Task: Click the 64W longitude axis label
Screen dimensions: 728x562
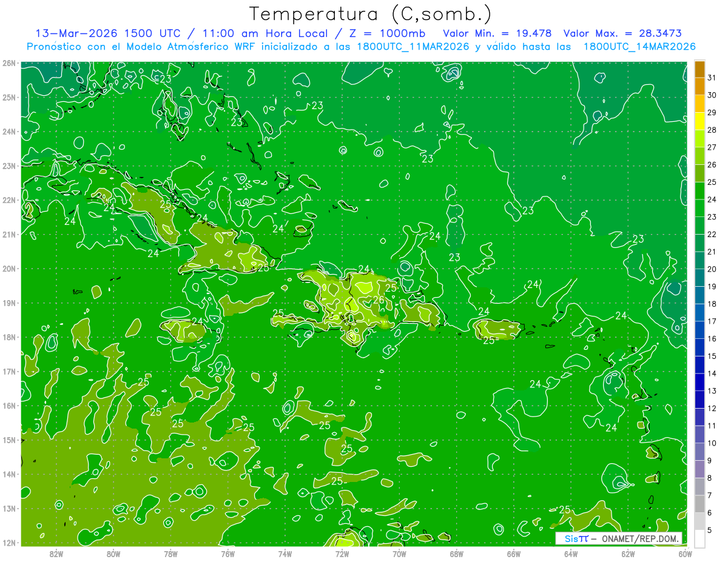Action: [x=571, y=554]
